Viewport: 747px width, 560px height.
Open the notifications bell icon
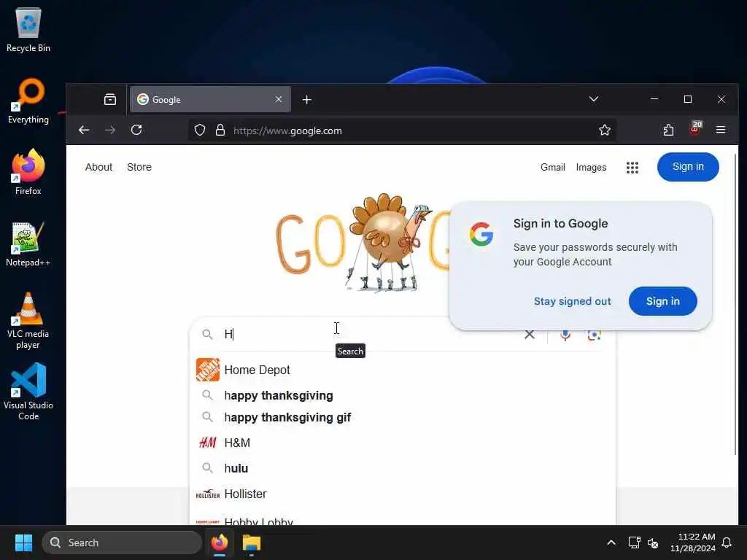pyautogui.click(x=727, y=542)
